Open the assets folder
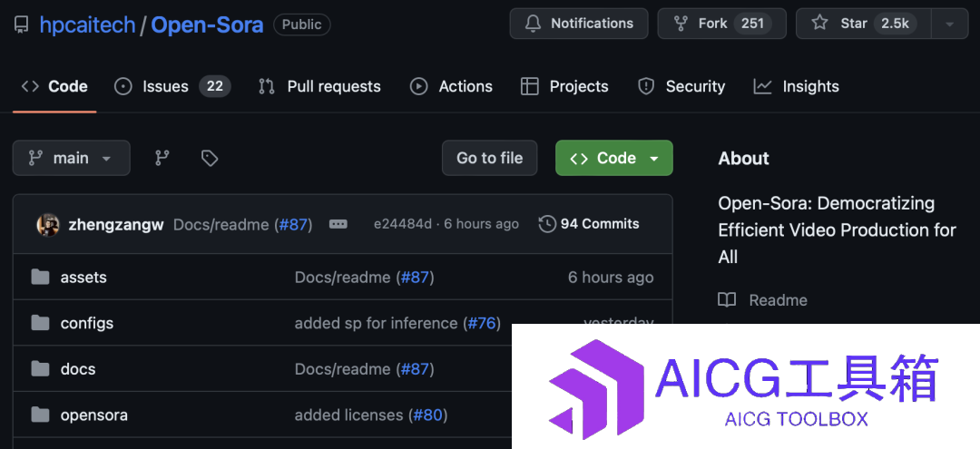The width and height of the screenshot is (980, 449). (x=83, y=278)
